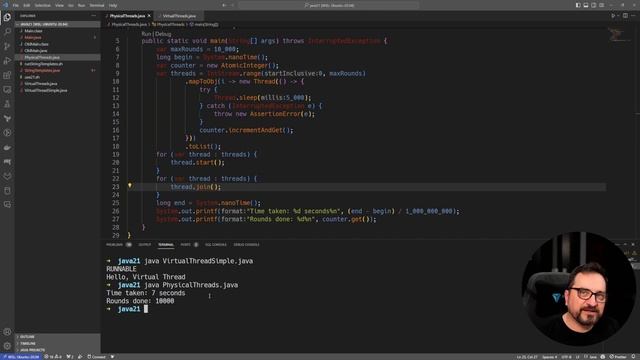Open the Source Control view
This screenshot has height=360, width=640.
(x=7, y=46)
